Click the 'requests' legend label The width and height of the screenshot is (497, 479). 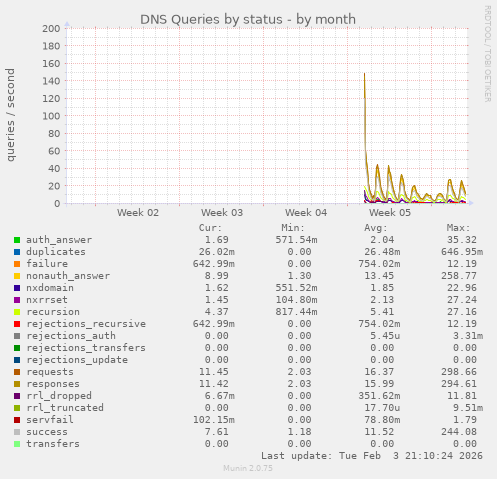click(50, 372)
